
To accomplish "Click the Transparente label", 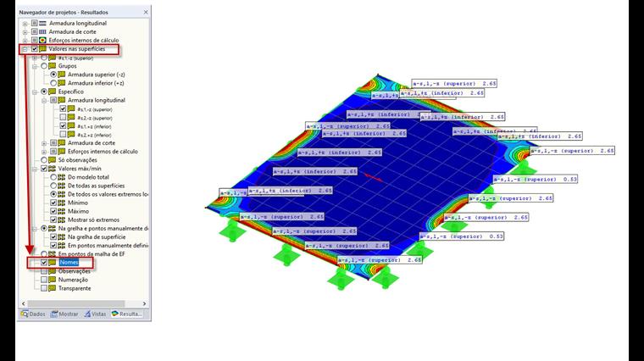I will [75, 288].
